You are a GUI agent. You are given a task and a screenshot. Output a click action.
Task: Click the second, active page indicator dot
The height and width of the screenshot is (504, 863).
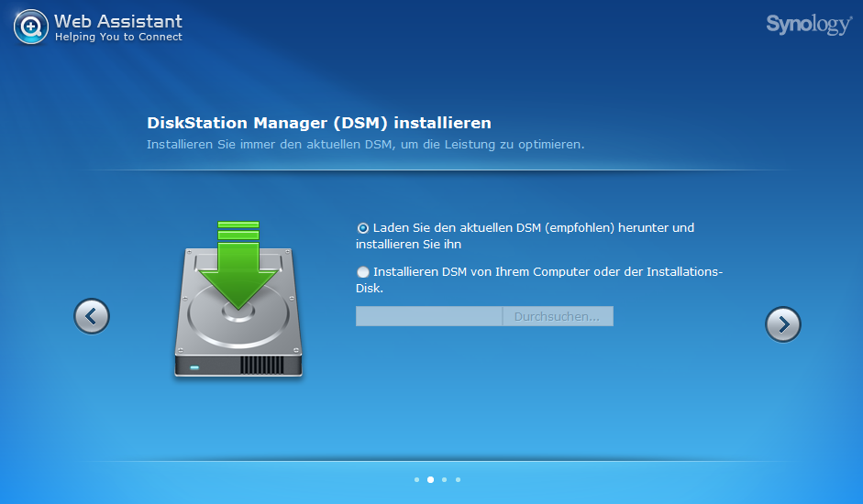(x=430, y=480)
